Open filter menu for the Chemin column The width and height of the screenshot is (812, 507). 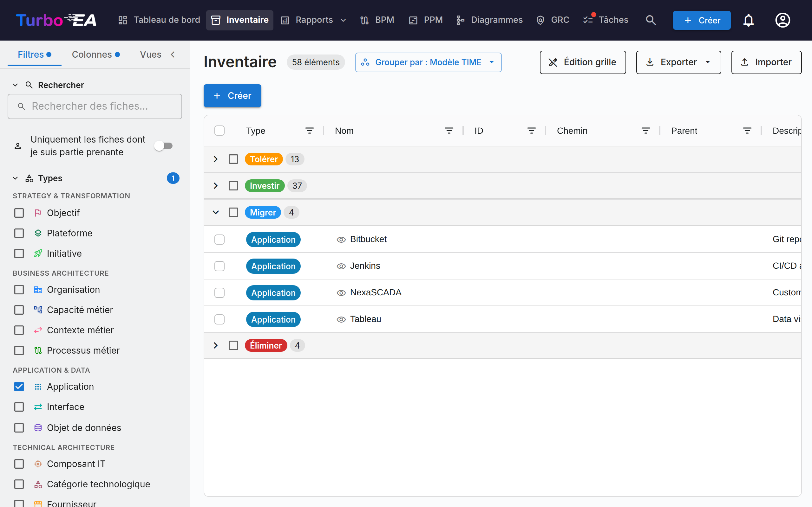(645, 131)
